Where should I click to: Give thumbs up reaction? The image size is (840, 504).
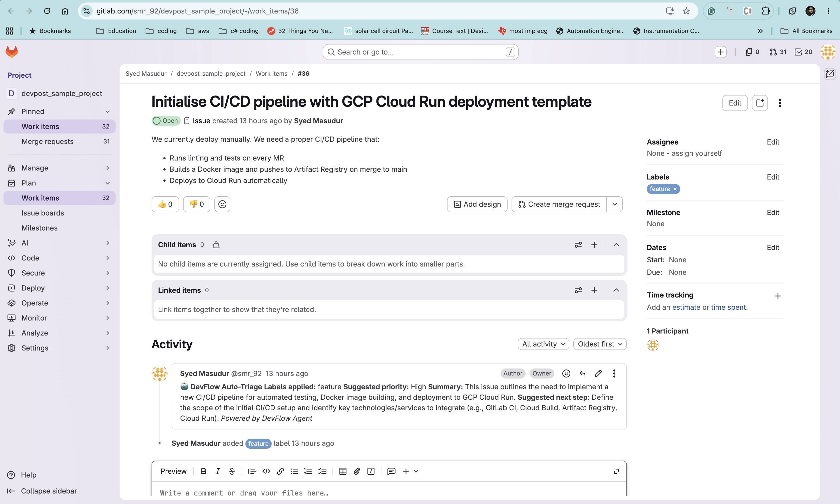click(x=165, y=204)
